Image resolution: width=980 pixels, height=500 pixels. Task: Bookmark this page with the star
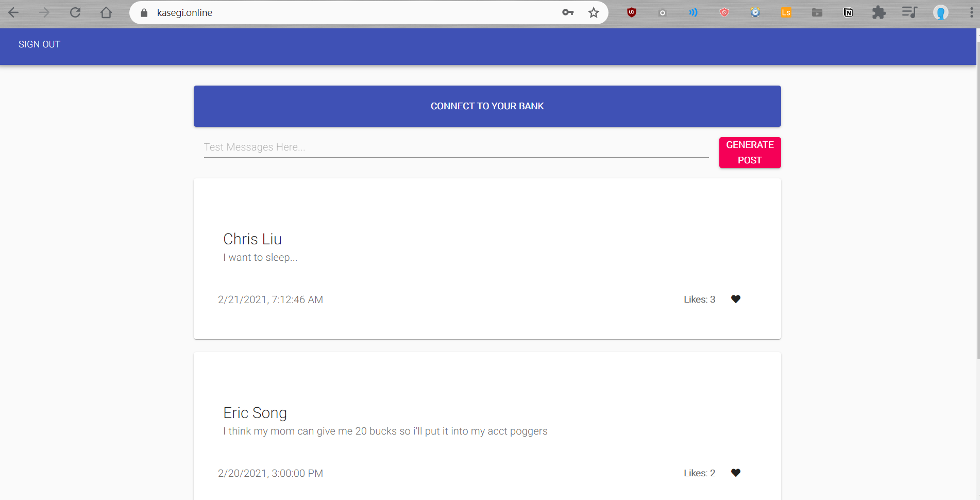(x=594, y=13)
